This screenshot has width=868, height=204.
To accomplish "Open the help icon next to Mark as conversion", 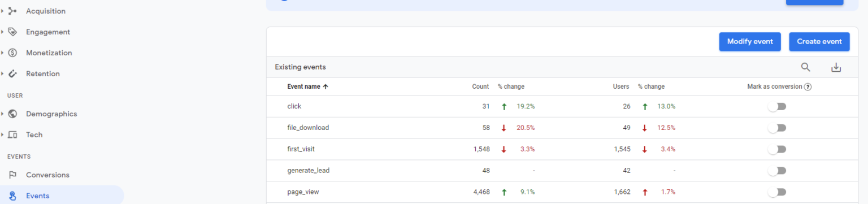I will 808,86.
